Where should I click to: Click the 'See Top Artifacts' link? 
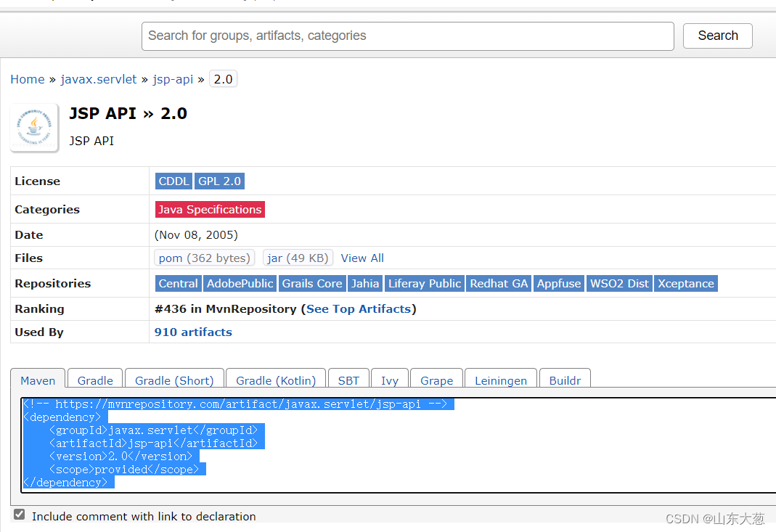click(359, 308)
